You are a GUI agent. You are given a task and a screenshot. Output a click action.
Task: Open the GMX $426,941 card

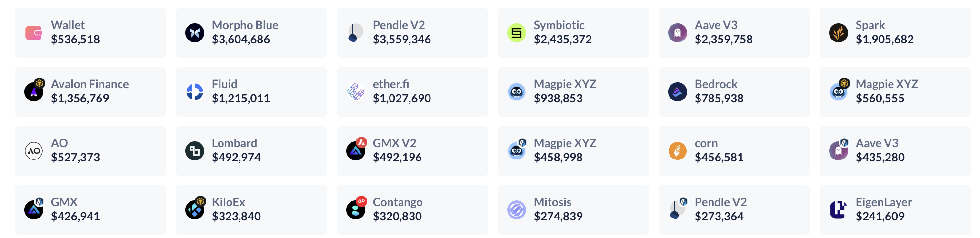pos(90,210)
